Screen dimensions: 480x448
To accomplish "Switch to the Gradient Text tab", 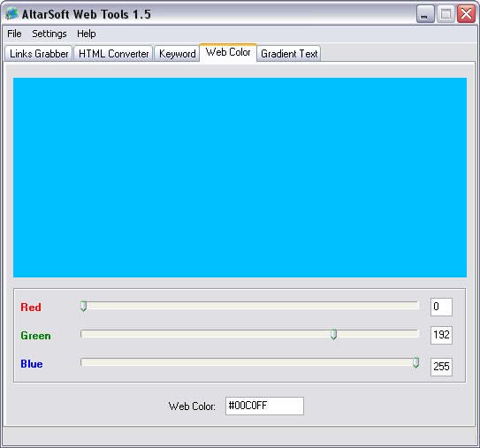I will tap(289, 54).
